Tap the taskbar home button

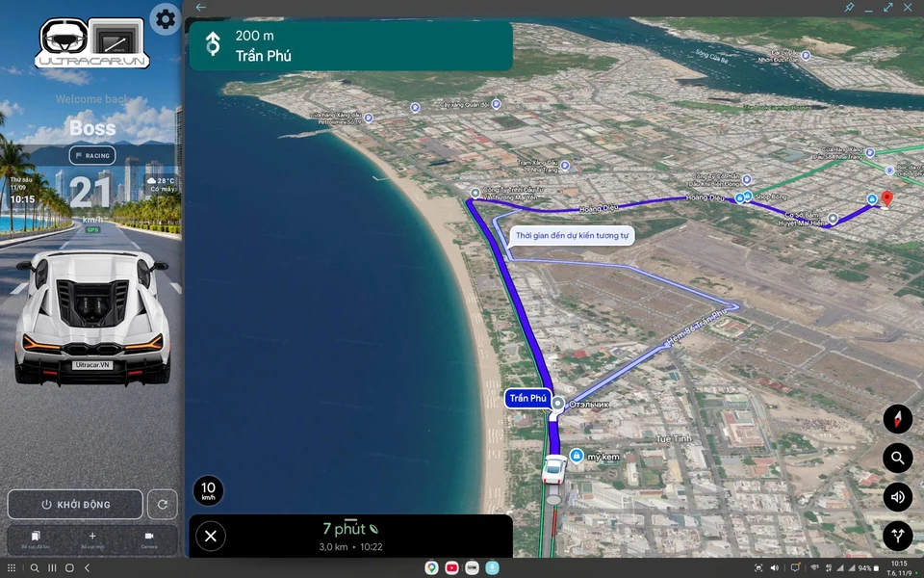click(x=69, y=568)
